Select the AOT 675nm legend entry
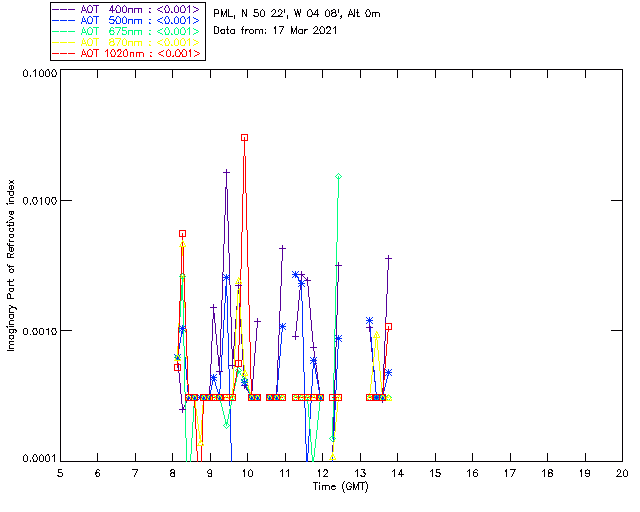 (x=126, y=31)
